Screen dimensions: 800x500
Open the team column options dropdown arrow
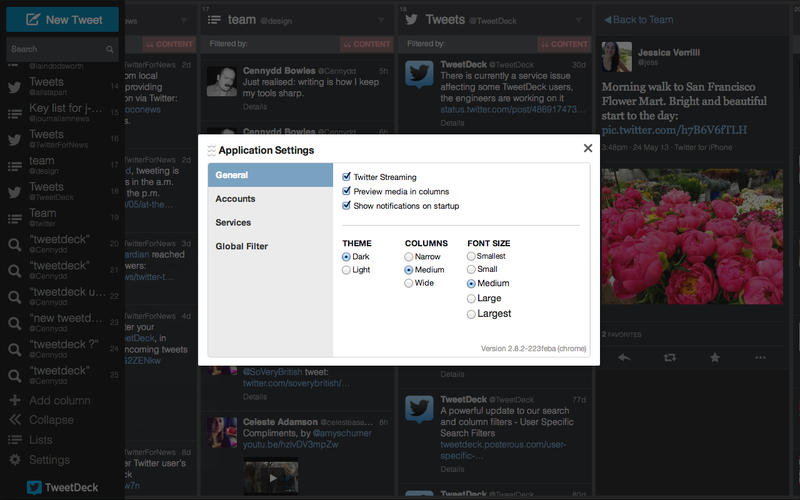tap(381, 19)
